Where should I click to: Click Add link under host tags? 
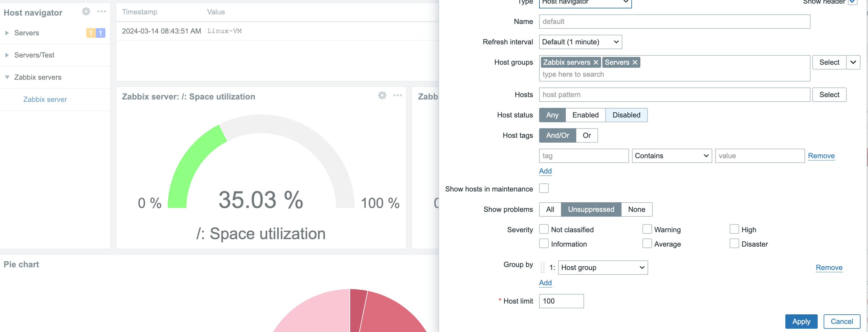(545, 171)
